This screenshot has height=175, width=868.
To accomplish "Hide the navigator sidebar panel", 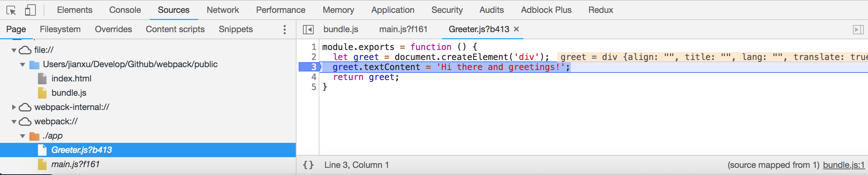I will (x=308, y=29).
